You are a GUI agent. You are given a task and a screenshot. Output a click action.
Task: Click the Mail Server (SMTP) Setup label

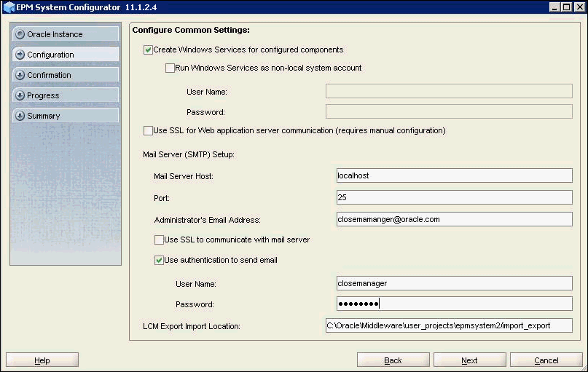189,154
